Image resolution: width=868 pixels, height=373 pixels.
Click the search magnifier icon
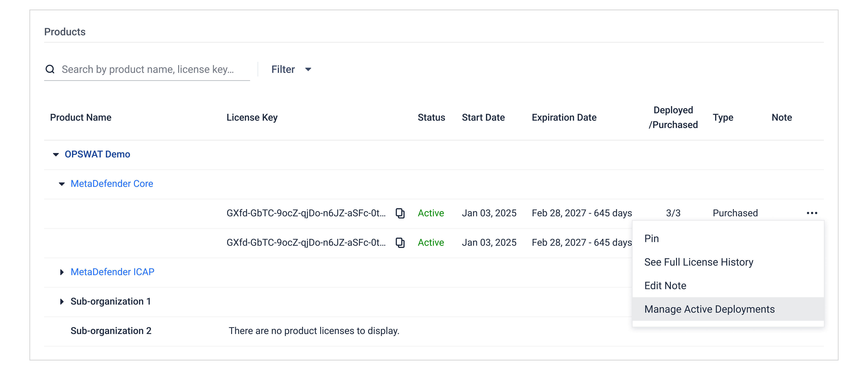click(50, 69)
